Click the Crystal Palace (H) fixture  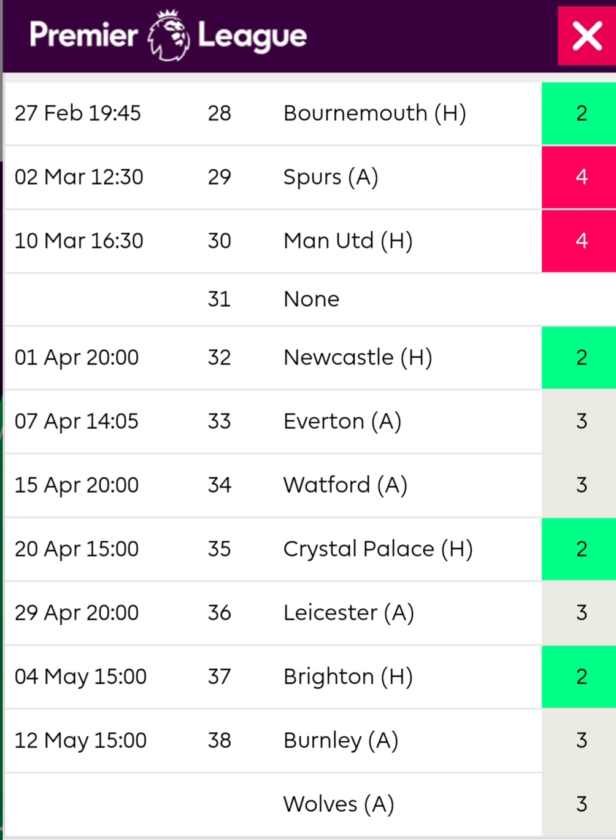[x=378, y=549]
